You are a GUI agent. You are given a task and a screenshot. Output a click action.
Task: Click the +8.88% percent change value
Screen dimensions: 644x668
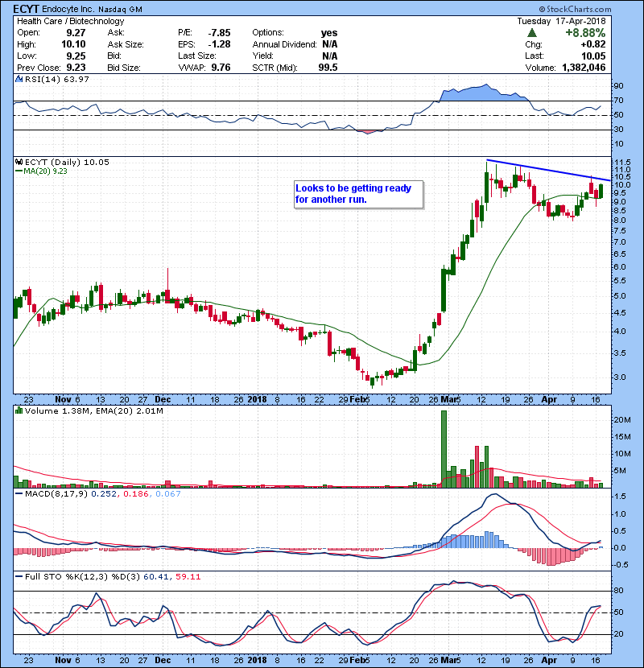[x=585, y=33]
